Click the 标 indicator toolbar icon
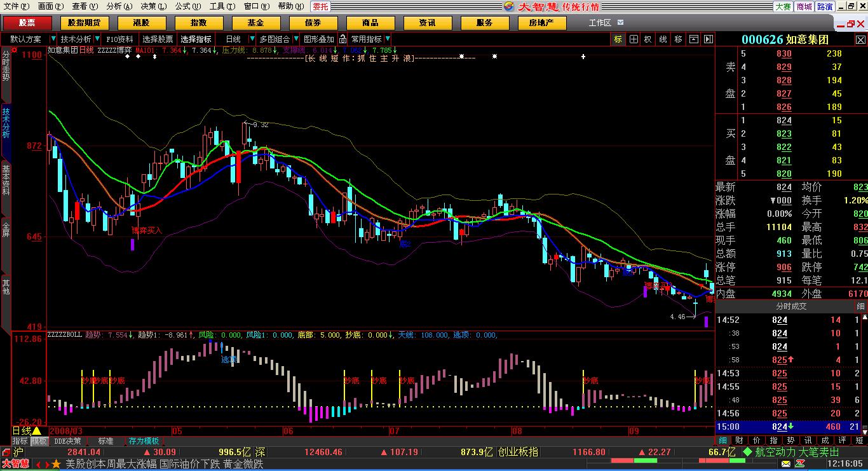Screen dimensions: 868x471 [x=618, y=39]
